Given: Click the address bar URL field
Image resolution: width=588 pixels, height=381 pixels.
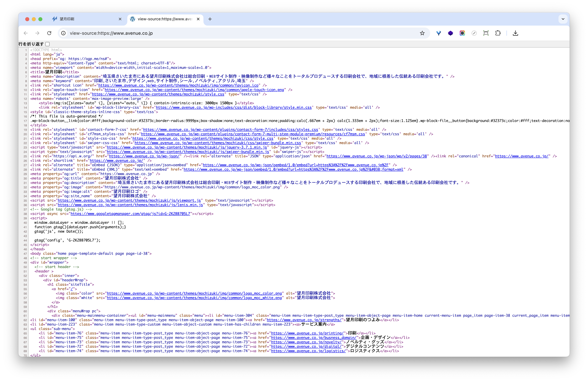Looking at the screenshot, I should click(x=222, y=33).
